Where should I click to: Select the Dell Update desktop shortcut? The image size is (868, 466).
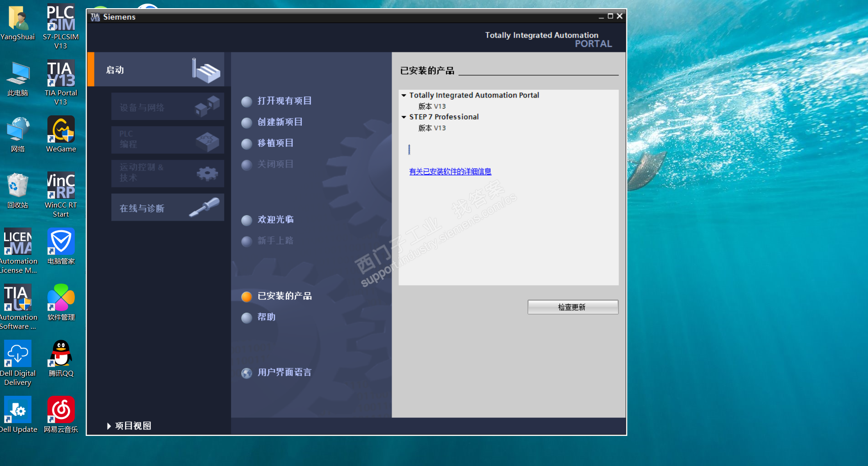18,415
